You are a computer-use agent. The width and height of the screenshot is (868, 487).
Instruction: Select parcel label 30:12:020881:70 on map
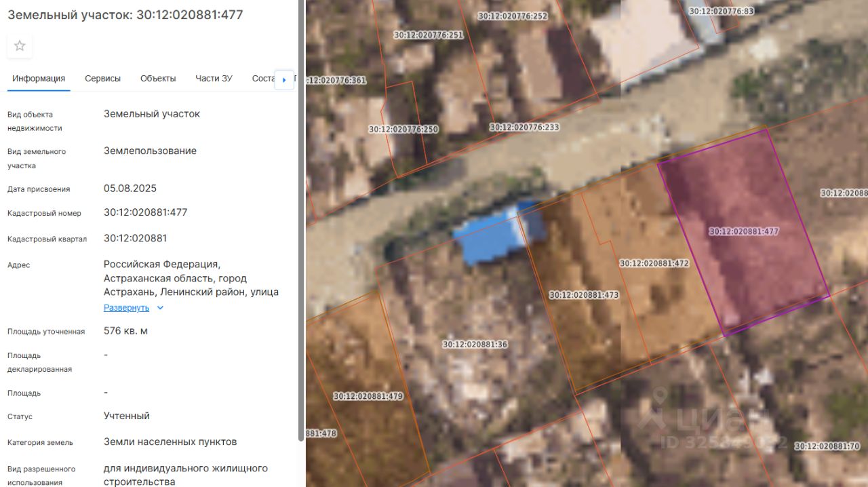(827, 446)
